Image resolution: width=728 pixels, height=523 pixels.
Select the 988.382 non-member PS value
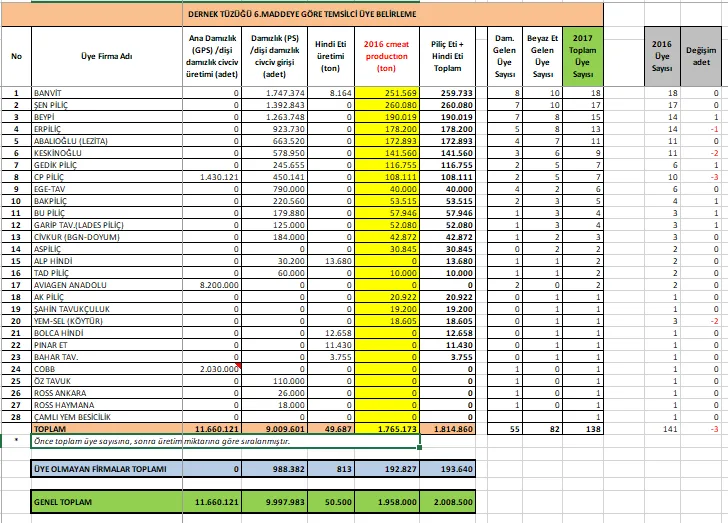pos(274,469)
